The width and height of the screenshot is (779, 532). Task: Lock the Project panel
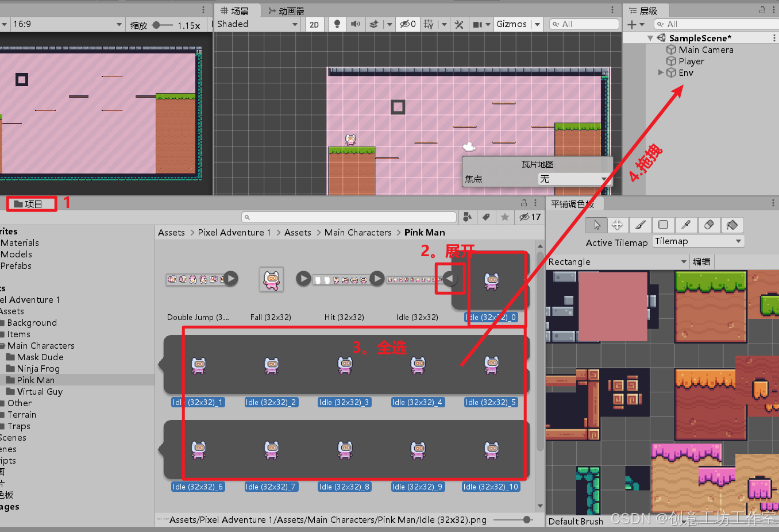pos(524,203)
